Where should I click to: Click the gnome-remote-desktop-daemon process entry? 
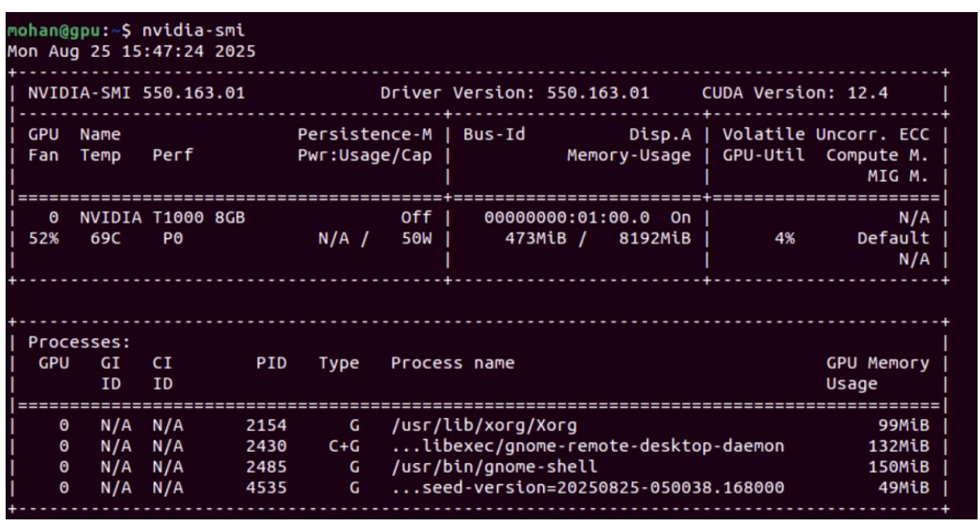coord(587,445)
